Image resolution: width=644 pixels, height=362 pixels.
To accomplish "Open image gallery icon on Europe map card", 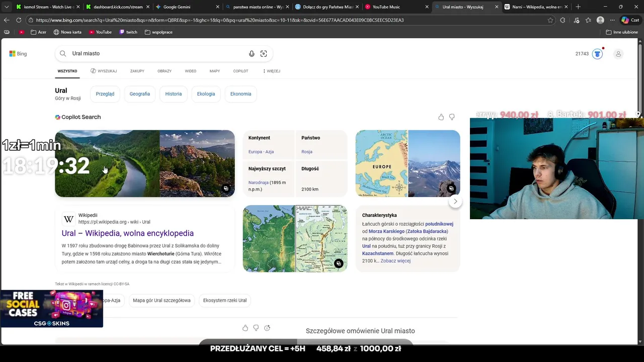I will point(451,189).
